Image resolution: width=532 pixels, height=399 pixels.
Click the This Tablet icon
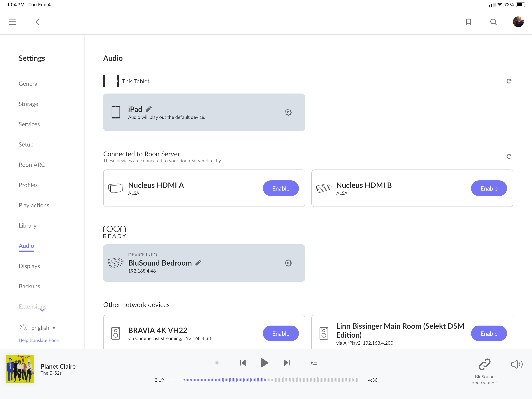[111, 81]
